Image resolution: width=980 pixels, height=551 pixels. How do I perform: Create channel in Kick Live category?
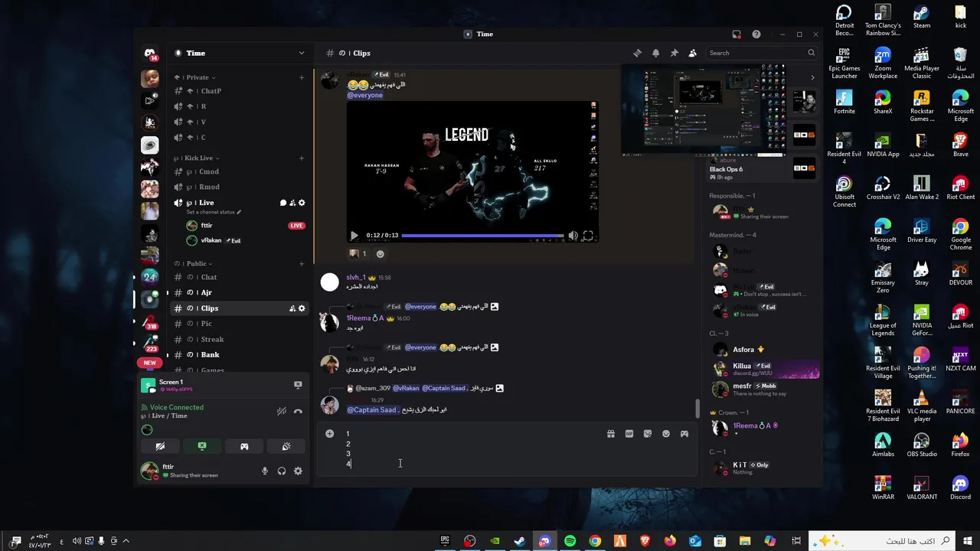[302, 158]
